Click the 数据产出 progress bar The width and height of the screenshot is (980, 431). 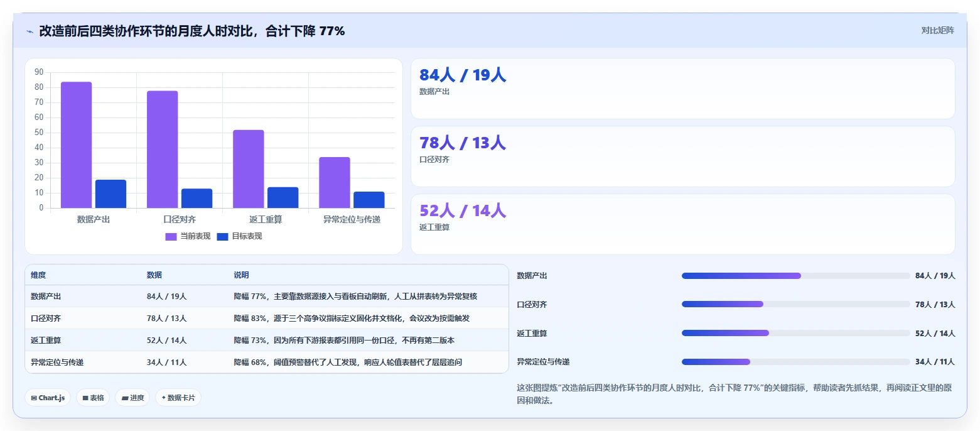(795, 276)
